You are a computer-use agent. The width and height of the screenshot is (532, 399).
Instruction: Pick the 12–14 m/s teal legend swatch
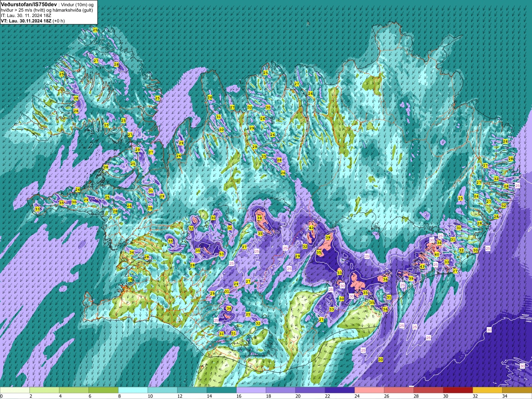click(x=192, y=390)
